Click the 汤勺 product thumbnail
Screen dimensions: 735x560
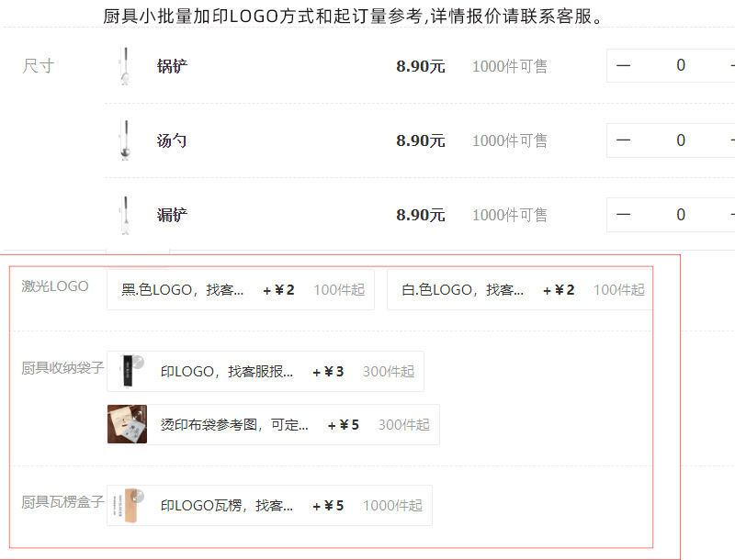tap(125, 140)
